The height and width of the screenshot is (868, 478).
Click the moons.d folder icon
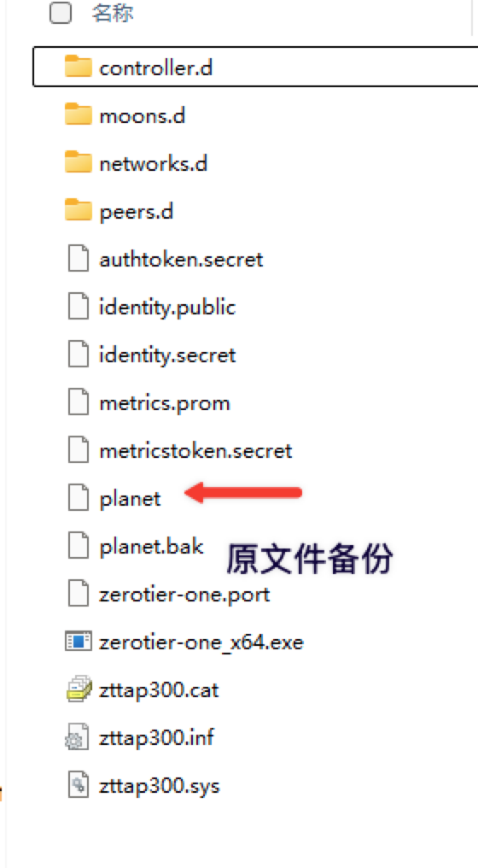(x=78, y=115)
